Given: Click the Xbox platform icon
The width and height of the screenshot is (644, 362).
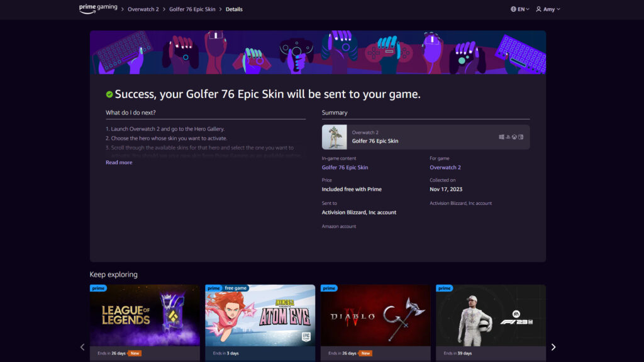Looking at the screenshot, I should 514,137.
